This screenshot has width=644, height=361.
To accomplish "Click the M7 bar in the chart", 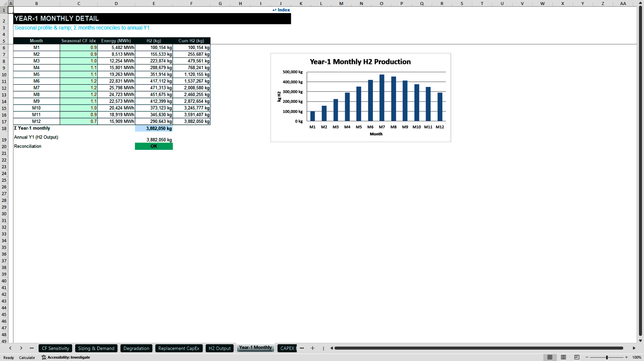I will 382,98.
